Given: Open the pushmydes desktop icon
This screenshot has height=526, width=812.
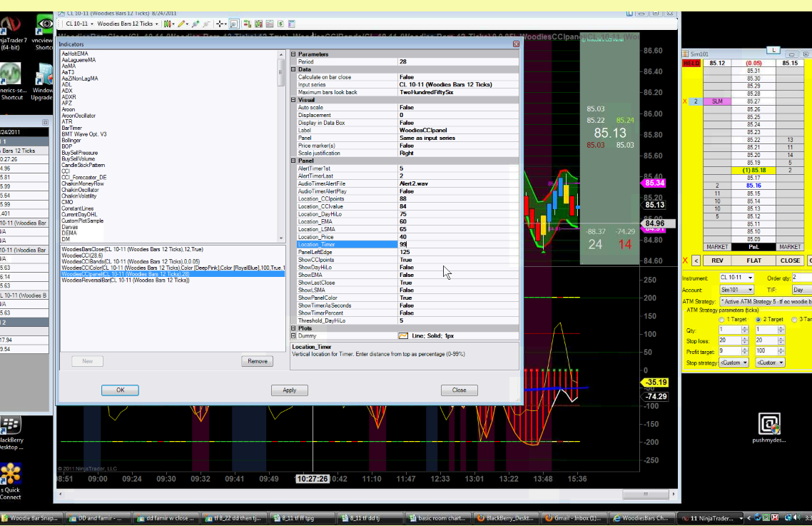Looking at the screenshot, I should point(769,428).
